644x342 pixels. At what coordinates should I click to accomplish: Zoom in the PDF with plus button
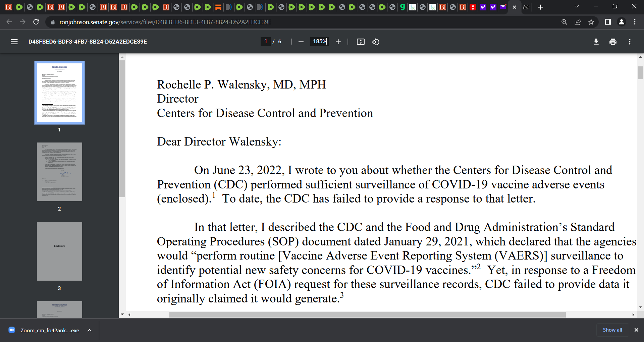point(338,42)
